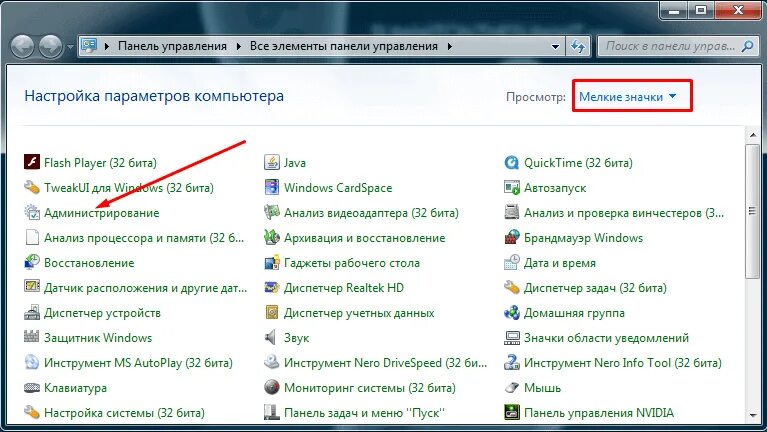The width and height of the screenshot is (767, 432).
Task: Click the Автозапуск icon
Action: [512, 187]
